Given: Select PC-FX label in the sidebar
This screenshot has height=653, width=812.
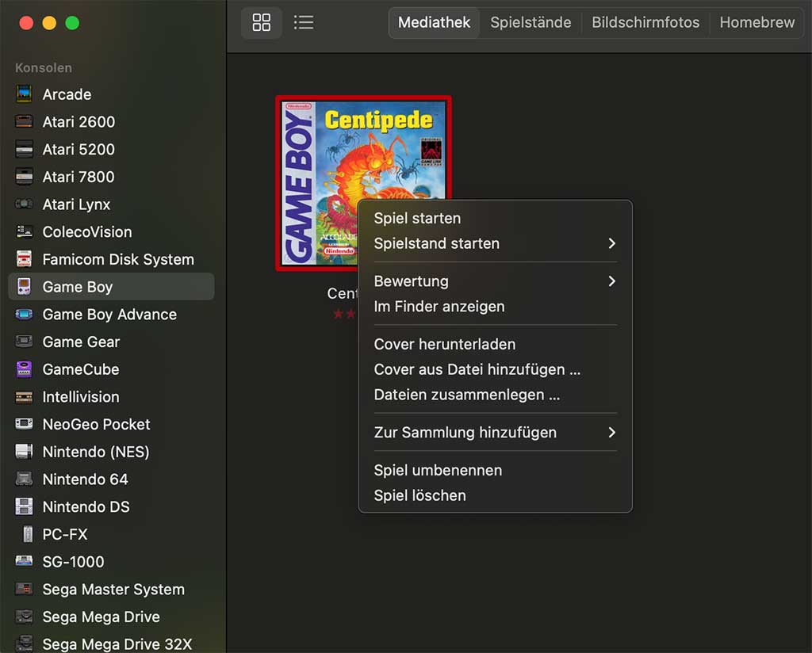Looking at the screenshot, I should [x=65, y=533].
